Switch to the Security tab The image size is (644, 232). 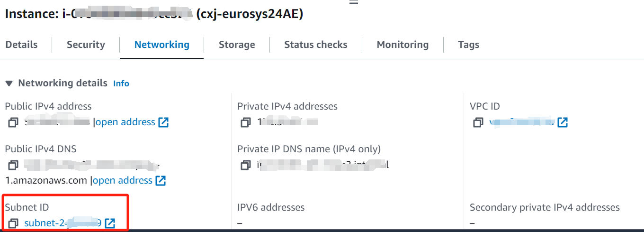[x=86, y=45]
